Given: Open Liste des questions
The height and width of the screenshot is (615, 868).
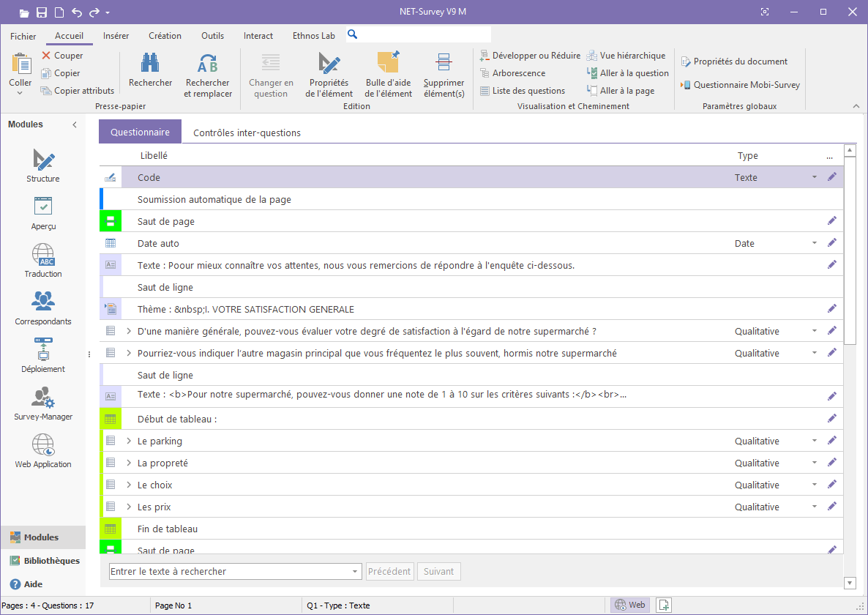Looking at the screenshot, I should click(x=523, y=91).
